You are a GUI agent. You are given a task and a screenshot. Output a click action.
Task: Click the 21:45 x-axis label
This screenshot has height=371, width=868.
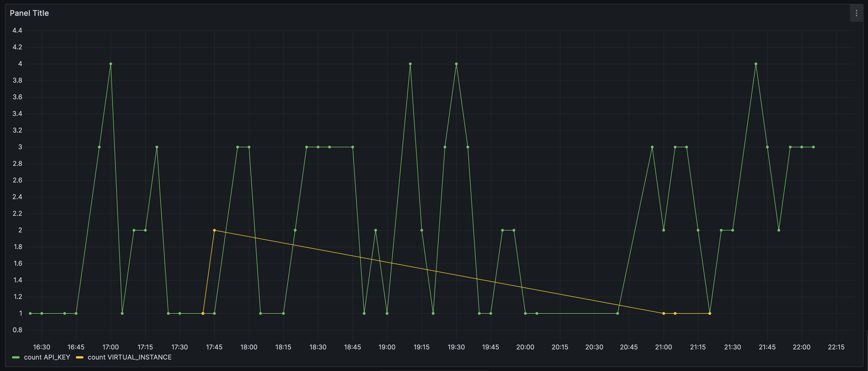point(767,347)
